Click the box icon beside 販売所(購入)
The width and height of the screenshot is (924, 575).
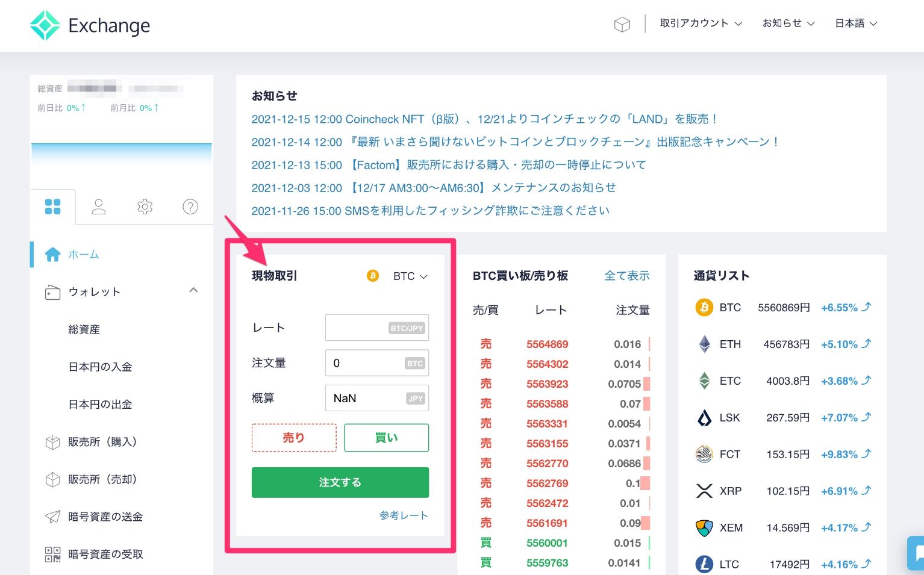point(53,442)
